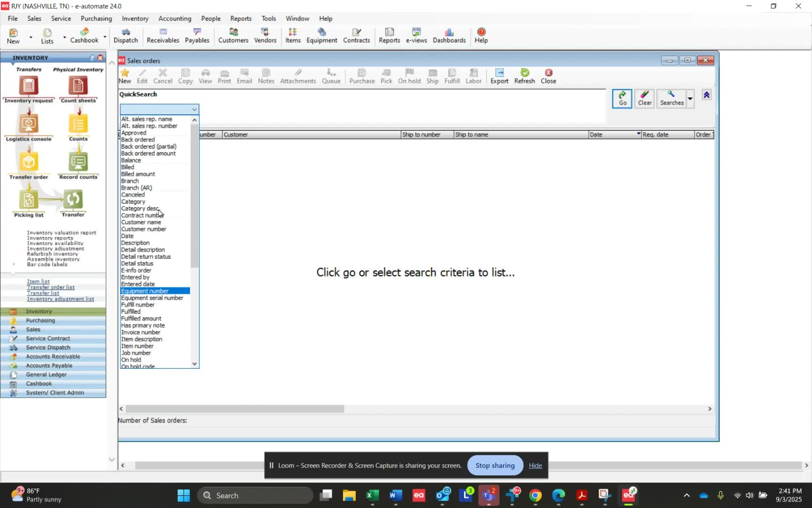
Task: Open Receivables from the main toolbar
Action: click(x=163, y=35)
